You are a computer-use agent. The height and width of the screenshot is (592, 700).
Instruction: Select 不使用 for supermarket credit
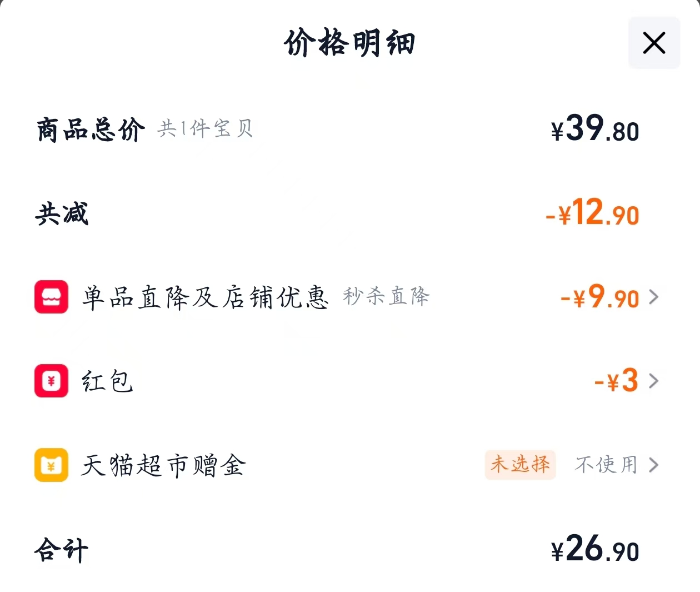pos(606,465)
